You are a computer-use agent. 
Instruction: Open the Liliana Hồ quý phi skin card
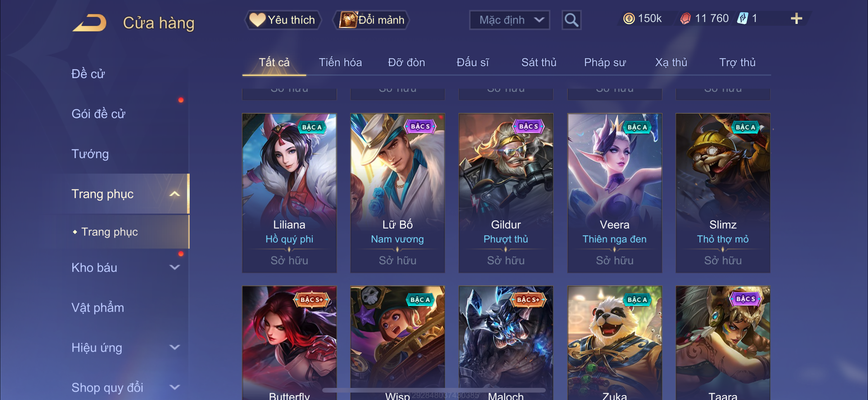(289, 193)
